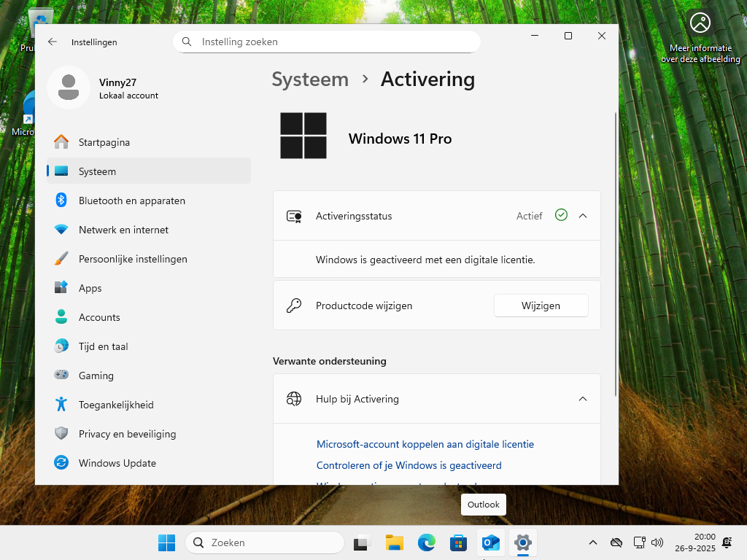Select Bluetooth en apparaten menu item
The height and width of the screenshot is (560, 747).
(149, 201)
